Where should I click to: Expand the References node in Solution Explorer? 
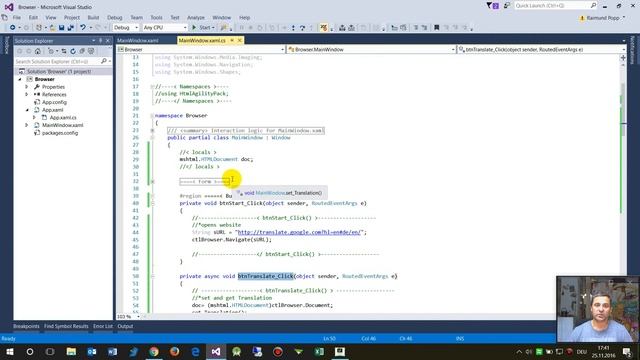click(x=27, y=94)
